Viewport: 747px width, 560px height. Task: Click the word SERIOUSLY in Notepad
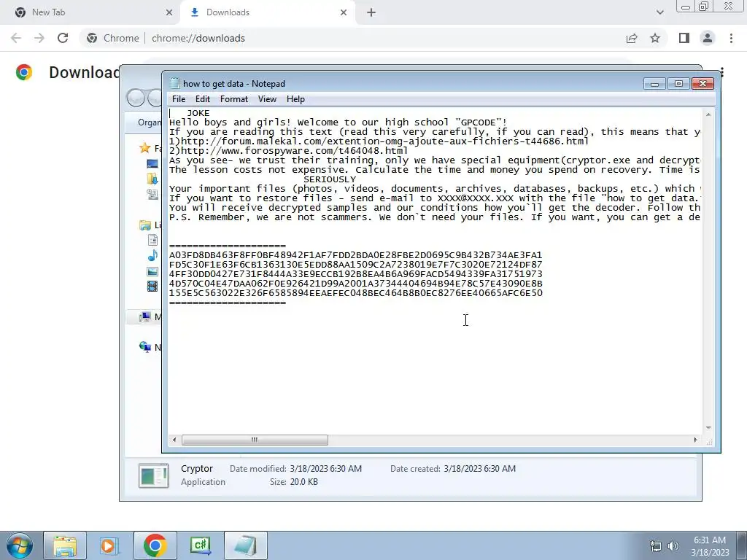click(330, 179)
